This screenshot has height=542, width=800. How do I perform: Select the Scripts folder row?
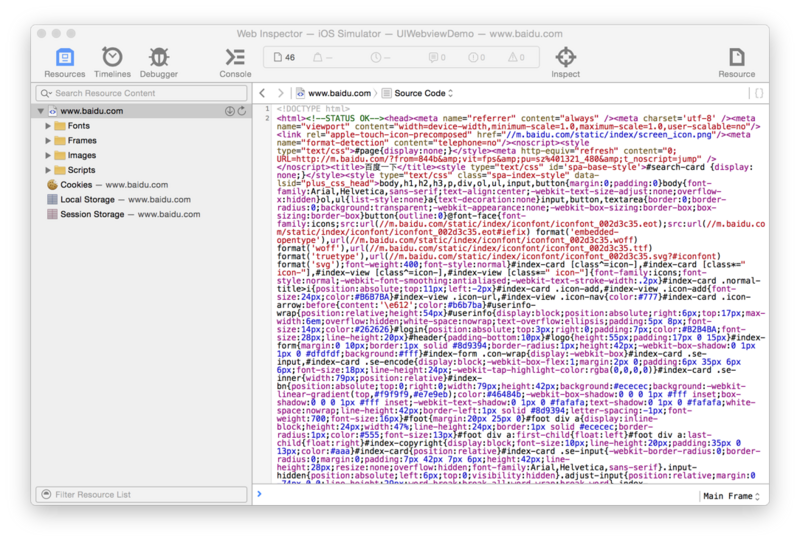click(142, 170)
